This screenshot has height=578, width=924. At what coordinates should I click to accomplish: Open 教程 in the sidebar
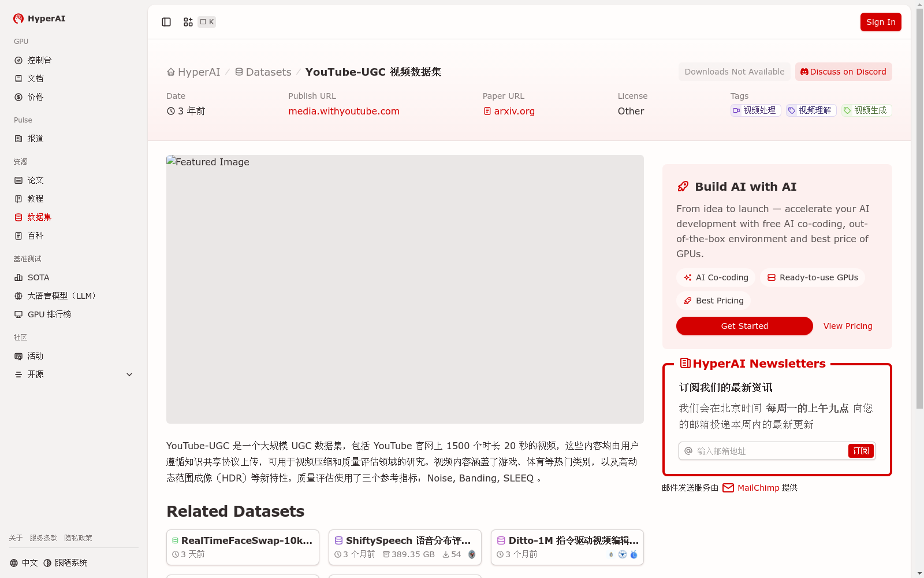74,199
